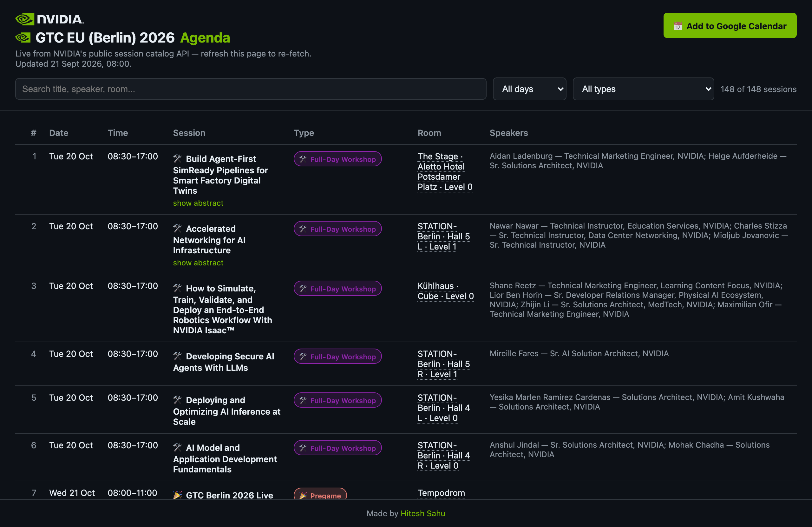
Task: Click the NVIDIA eye icon beside GTC EU title
Action: [23, 37]
